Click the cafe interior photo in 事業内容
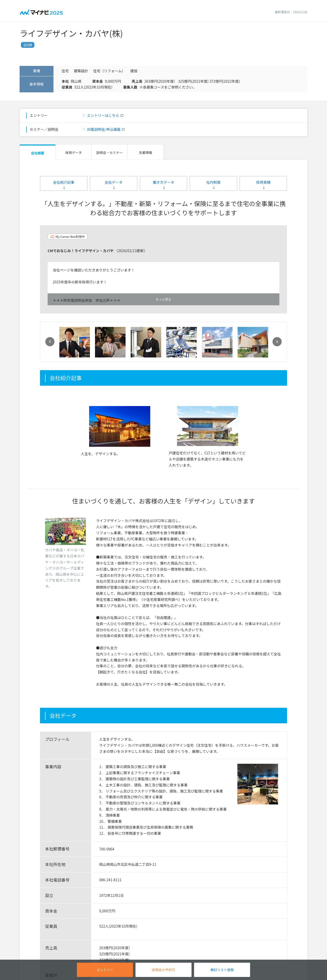The image size is (327, 980). pyautogui.click(x=257, y=784)
